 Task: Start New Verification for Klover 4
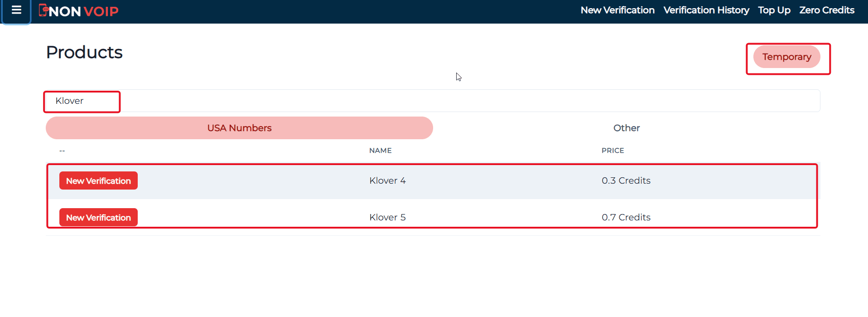(x=98, y=180)
